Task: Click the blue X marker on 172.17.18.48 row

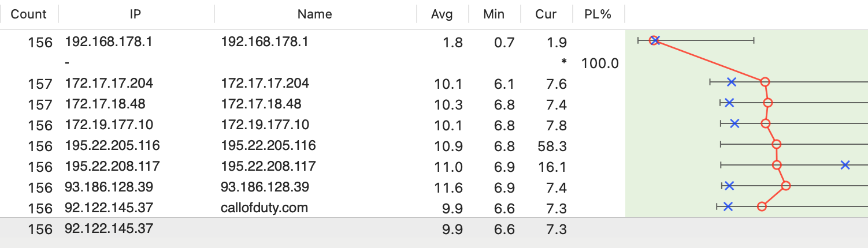Action: click(x=729, y=103)
